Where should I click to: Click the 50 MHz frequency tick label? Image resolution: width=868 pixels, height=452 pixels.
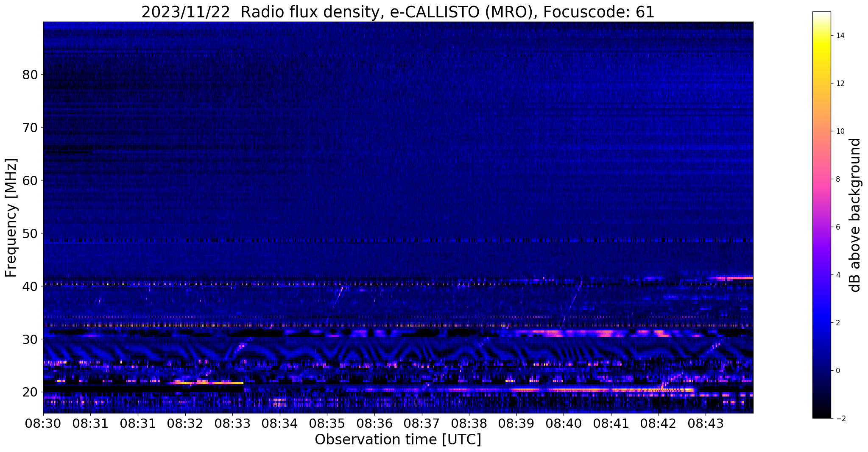[x=30, y=233]
